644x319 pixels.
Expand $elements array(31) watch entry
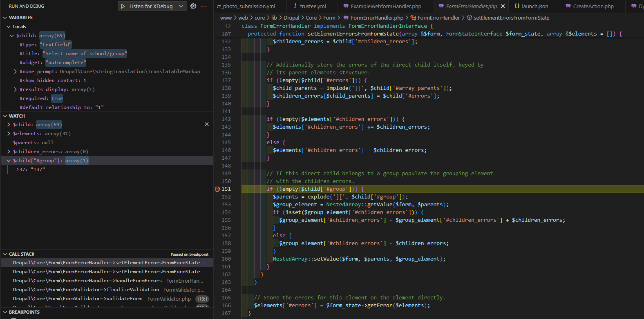pos(9,134)
